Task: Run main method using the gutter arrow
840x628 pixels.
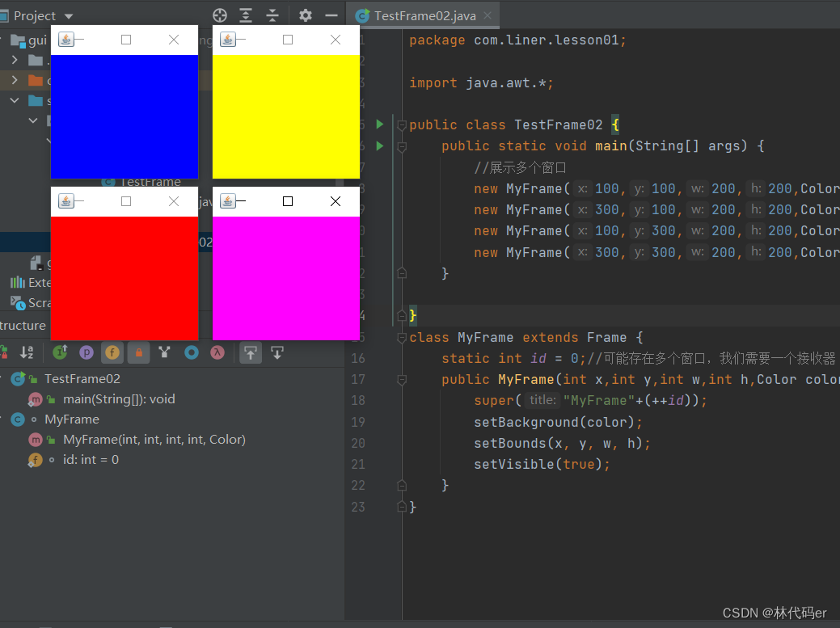Action: click(x=380, y=145)
